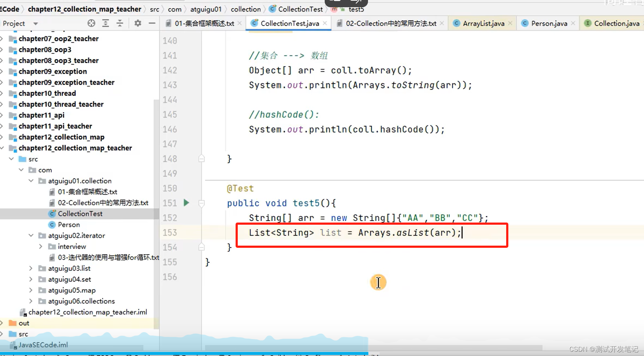Screen dimensions: 644x356
Task: Select chapter10_thread_teacher module
Action: click(x=61, y=104)
